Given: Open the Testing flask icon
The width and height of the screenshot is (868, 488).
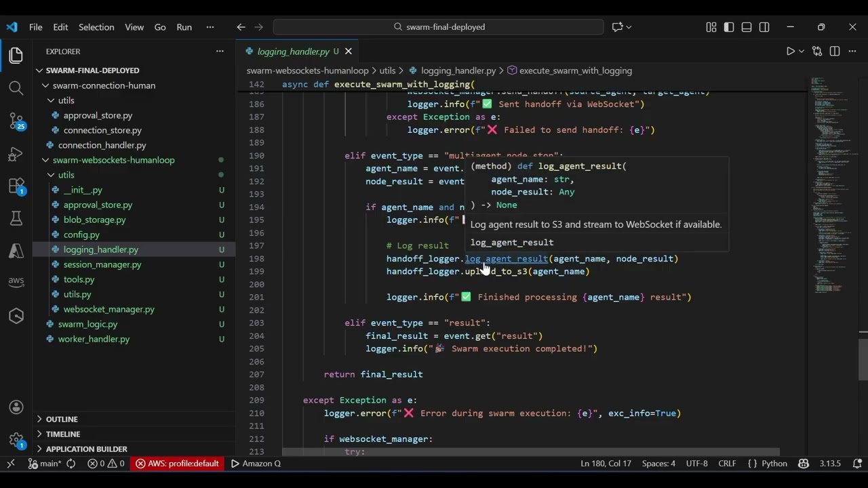Looking at the screenshot, I should point(16,218).
